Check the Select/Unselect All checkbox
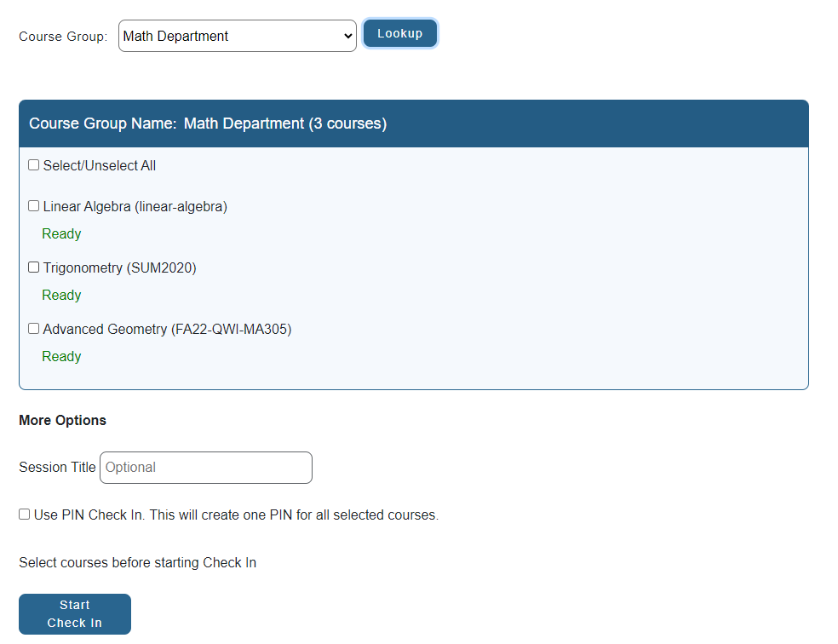This screenshot has height=644, width=838. tap(34, 165)
